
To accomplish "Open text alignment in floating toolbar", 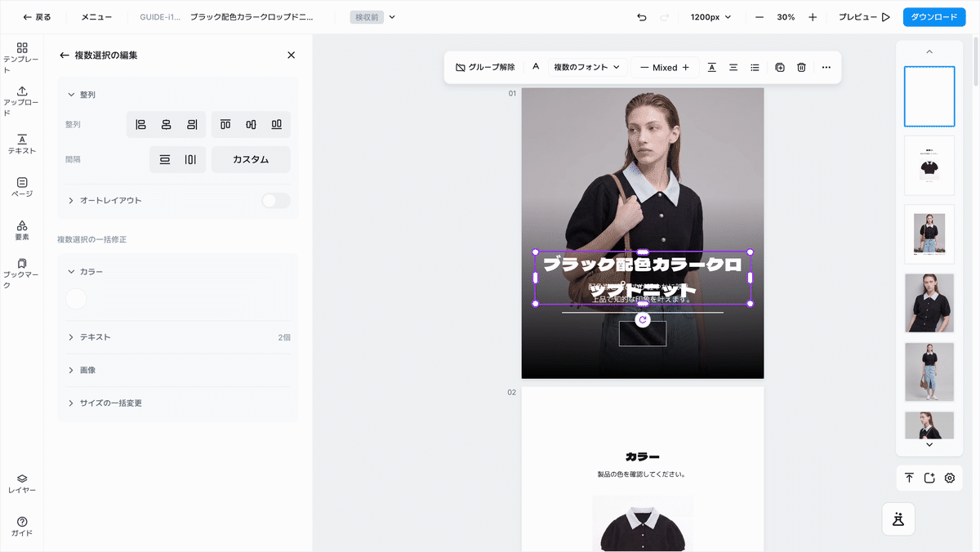I will pyautogui.click(x=733, y=68).
